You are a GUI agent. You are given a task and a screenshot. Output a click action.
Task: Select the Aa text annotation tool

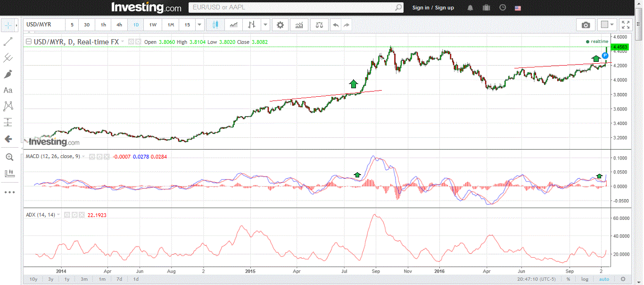[x=8, y=90]
